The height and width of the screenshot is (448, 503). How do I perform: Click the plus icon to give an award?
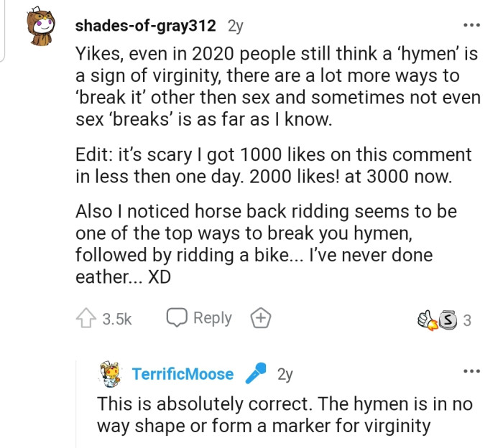coord(259,319)
